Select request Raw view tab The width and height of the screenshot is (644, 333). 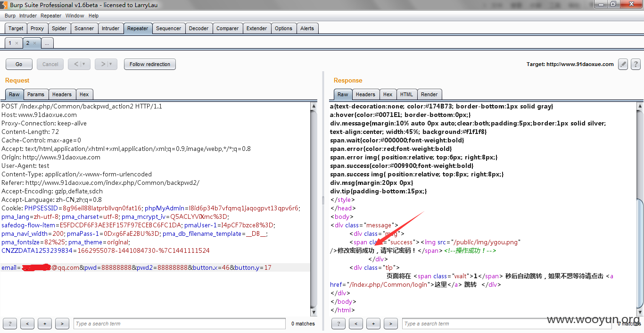(x=14, y=94)
